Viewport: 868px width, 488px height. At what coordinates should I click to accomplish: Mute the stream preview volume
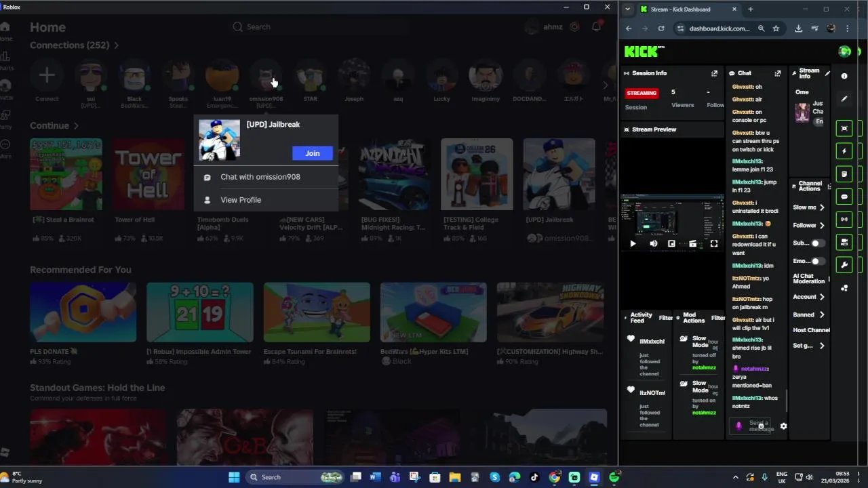pyautogui.click(x=653, y=244)
